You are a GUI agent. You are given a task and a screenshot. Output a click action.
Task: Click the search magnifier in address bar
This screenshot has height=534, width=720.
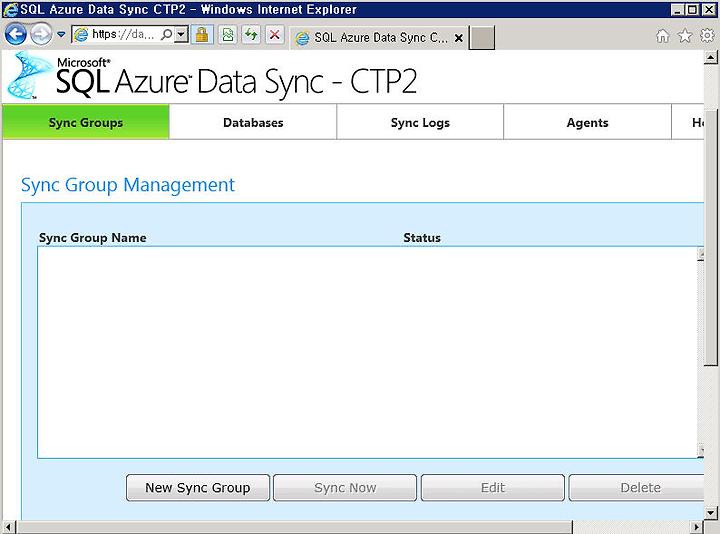(167, 34)
